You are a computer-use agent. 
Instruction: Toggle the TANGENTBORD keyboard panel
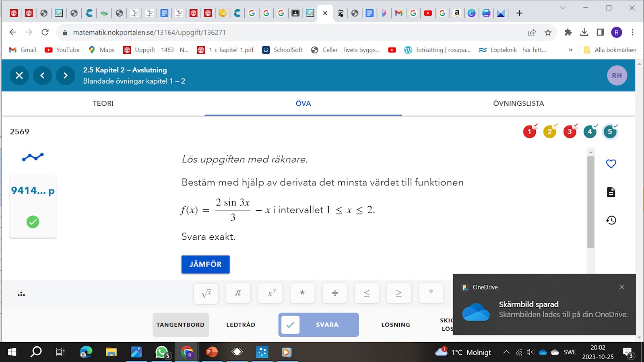pos(180,325)
